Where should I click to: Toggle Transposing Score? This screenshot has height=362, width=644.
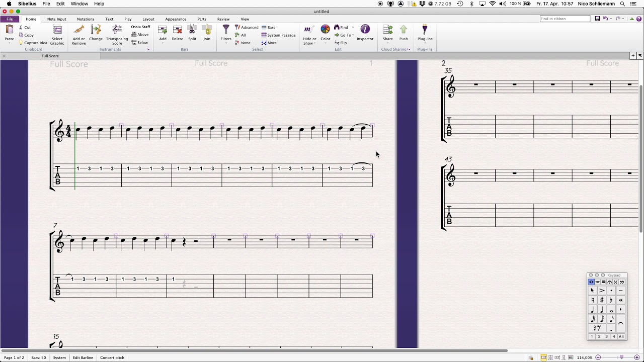[x=117, y=35]
